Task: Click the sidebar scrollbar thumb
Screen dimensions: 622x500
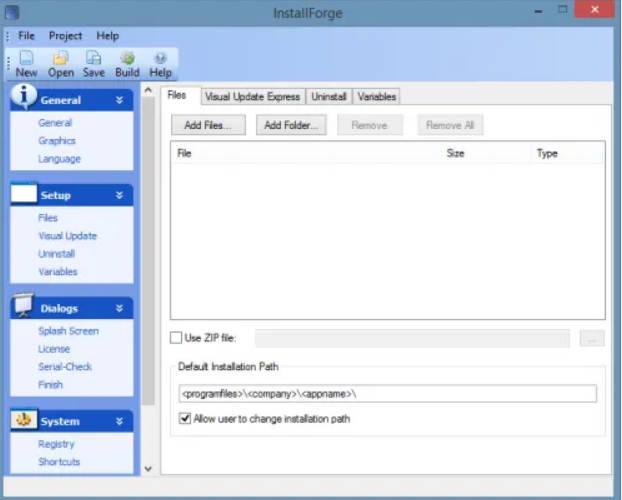Action: point(148,251)
